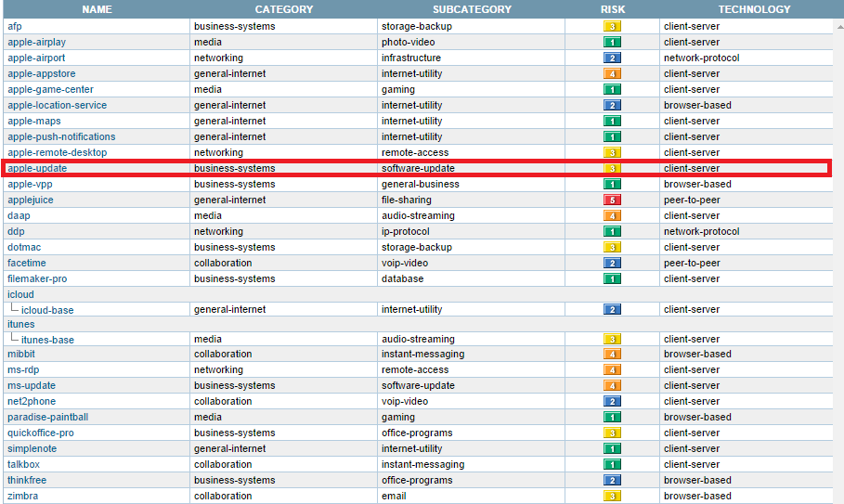Open filemaker-pro application details

point(37,278)
